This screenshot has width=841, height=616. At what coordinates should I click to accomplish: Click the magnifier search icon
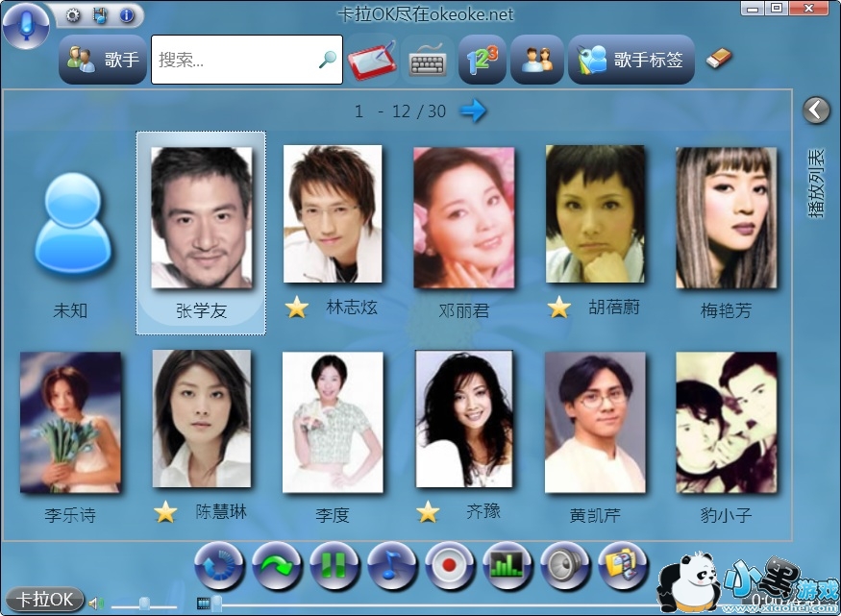(327, 60)
